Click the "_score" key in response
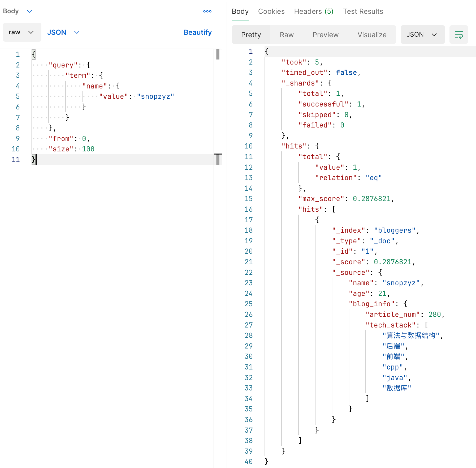Viewport: 476px width, 468px height. pos(349,262)
